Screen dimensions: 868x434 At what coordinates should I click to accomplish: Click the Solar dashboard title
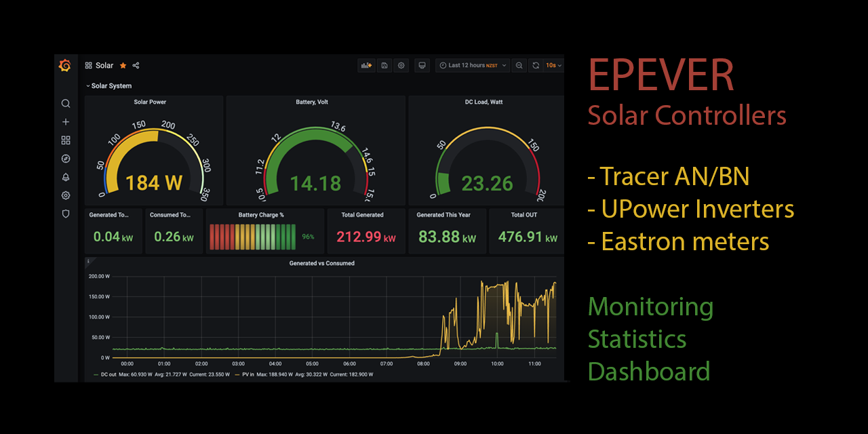point(104,65)
